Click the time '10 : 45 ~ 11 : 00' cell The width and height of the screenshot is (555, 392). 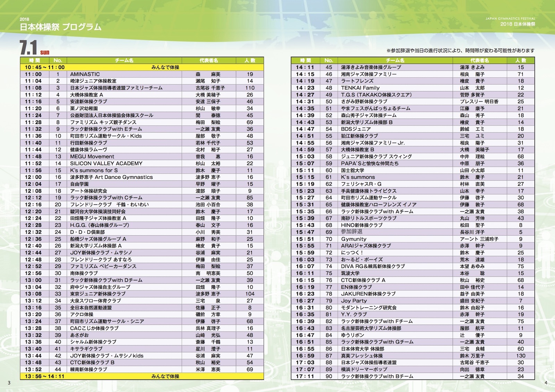[44, 67]
